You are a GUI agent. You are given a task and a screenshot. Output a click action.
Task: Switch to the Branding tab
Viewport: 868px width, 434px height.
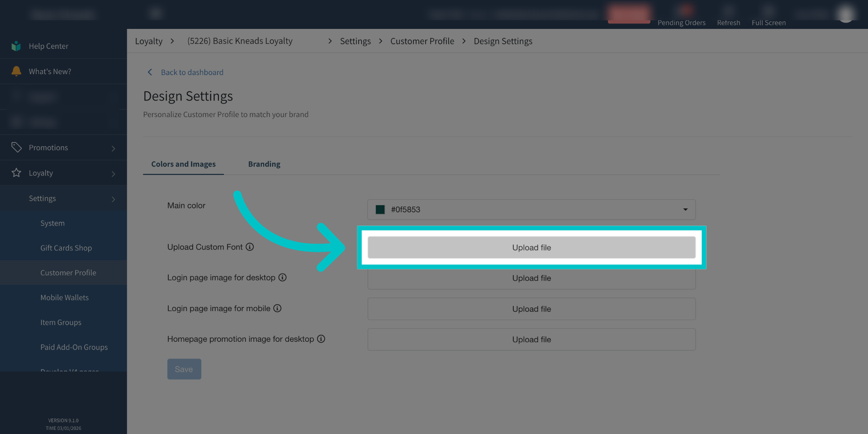[x=264, y=164]
